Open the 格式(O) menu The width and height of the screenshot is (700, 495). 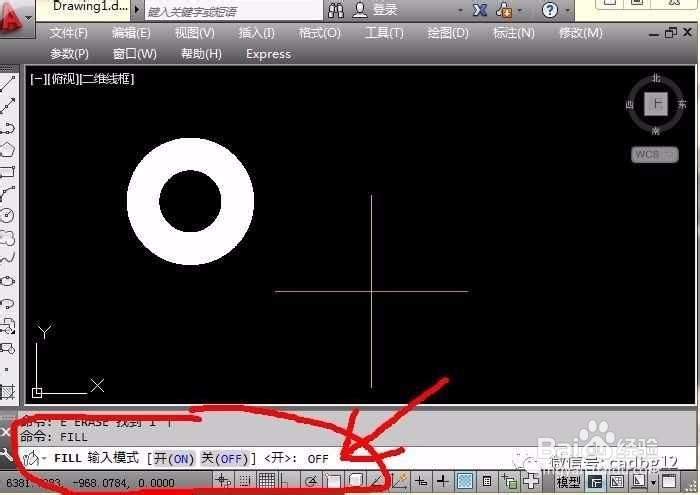pyautogui.click(x=320, y=33)
